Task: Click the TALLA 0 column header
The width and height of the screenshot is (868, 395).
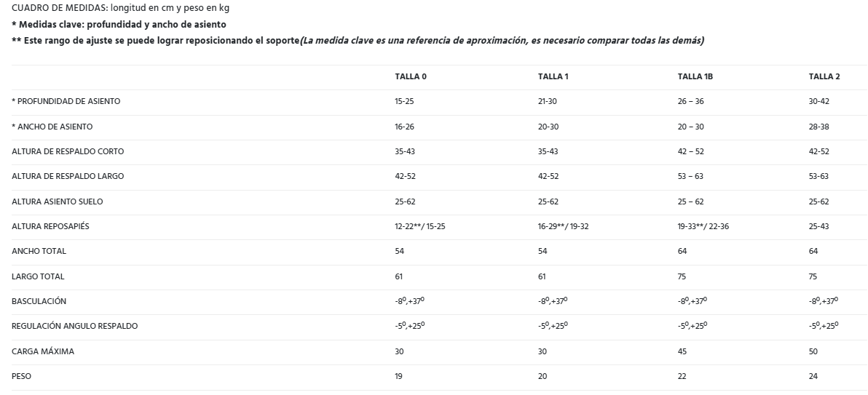Action: click(409, 76)
